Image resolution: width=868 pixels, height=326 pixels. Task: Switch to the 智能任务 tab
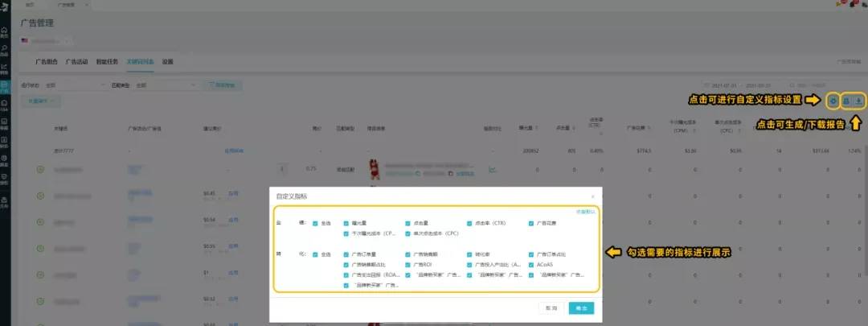coord(107,61)
